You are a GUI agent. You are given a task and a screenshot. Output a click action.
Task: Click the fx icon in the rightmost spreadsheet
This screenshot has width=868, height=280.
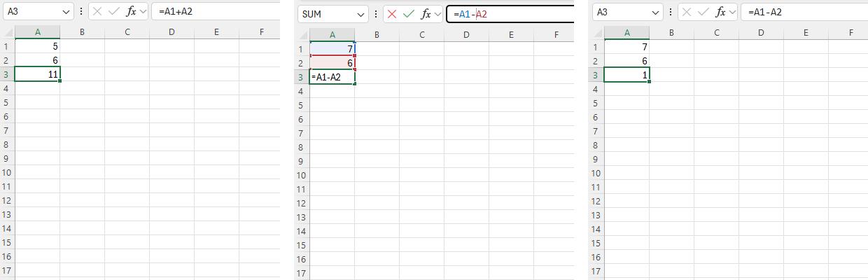coord(720,12)
